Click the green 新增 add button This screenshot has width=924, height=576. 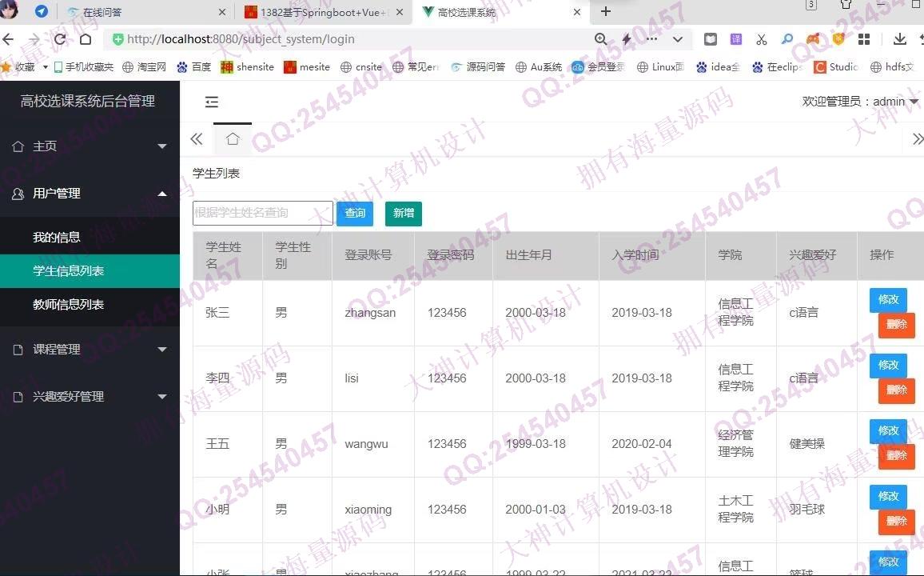[404, 213]
